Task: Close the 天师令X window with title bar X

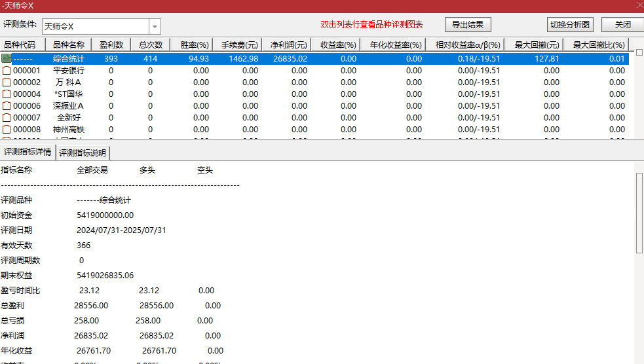Action: 639,5
